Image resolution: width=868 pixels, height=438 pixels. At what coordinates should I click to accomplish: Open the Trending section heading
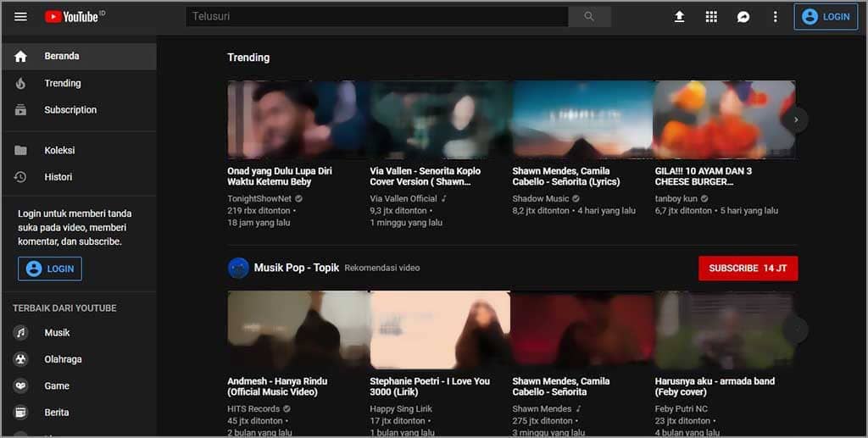point(248,58)
